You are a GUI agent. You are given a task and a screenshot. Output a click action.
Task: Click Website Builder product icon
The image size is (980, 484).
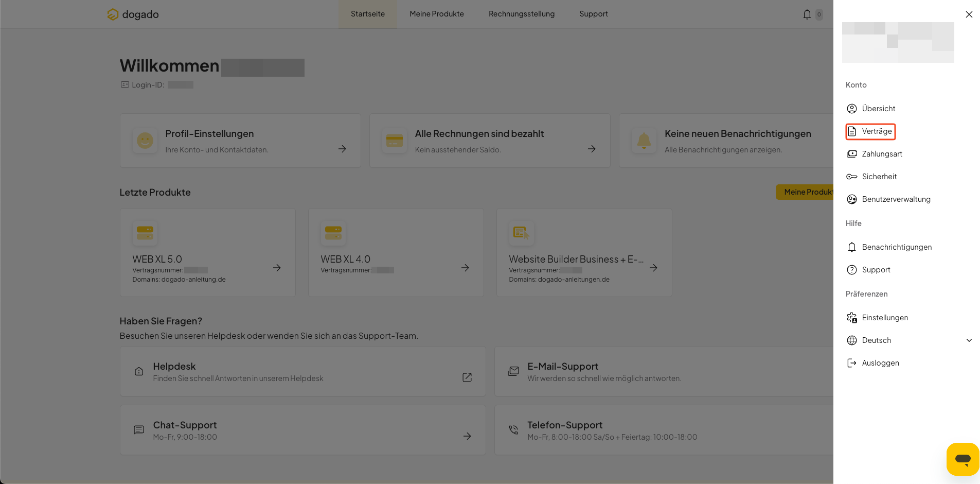pyautogui.click(x=522, y=233)
